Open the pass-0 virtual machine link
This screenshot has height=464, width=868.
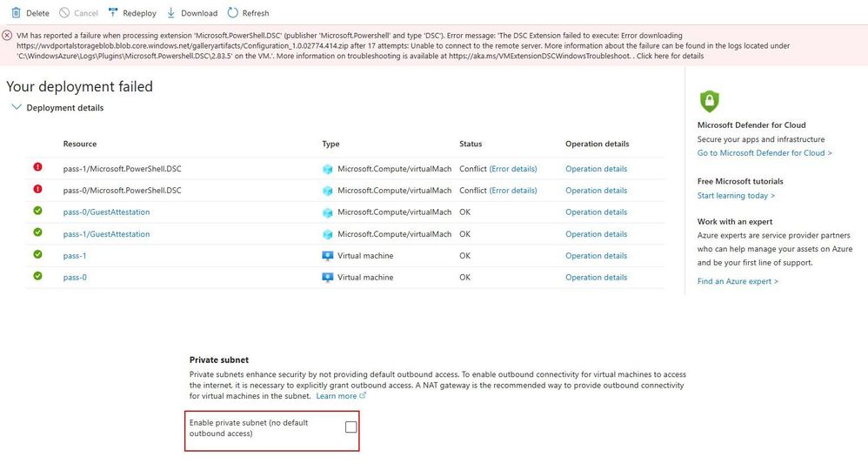pos(75,277)
